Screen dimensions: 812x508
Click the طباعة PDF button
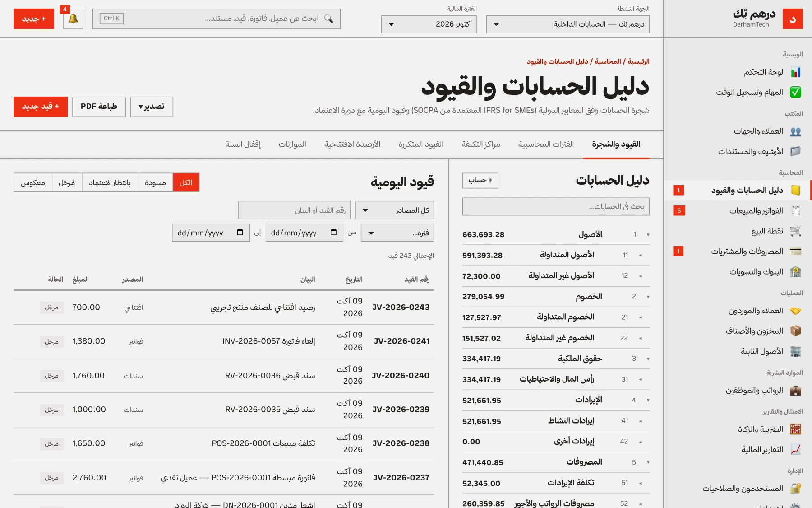point(99,107)
